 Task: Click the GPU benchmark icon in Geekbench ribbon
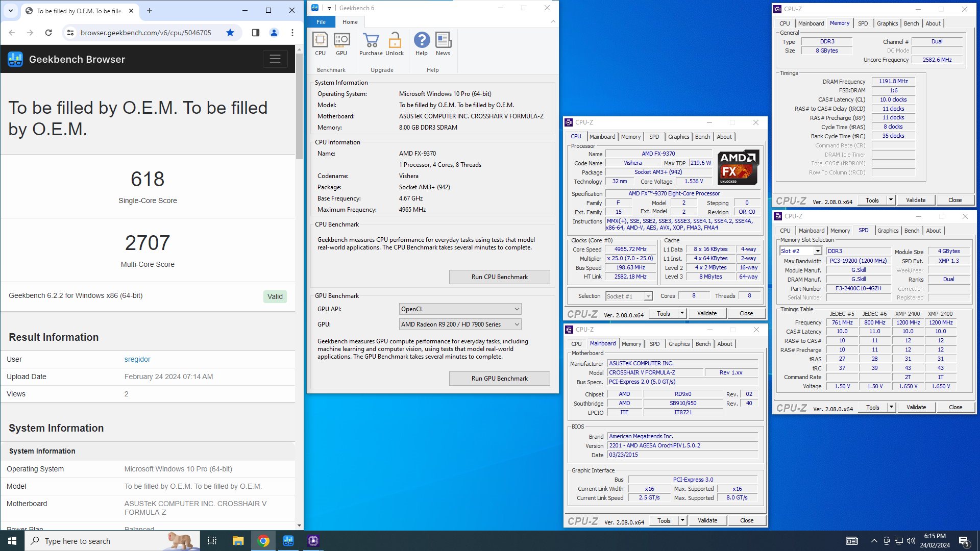341,44
